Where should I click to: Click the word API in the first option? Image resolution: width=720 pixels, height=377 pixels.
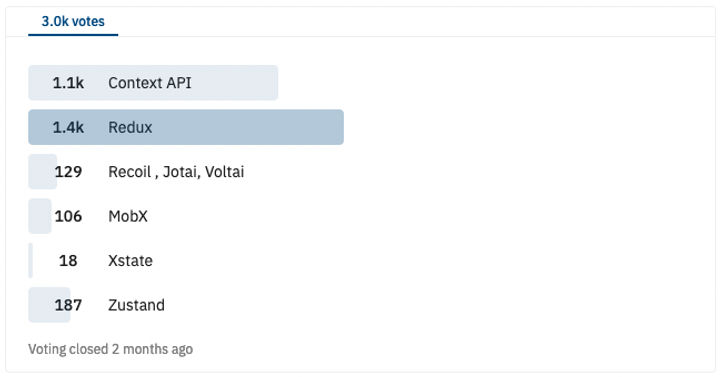pos(180,83)
